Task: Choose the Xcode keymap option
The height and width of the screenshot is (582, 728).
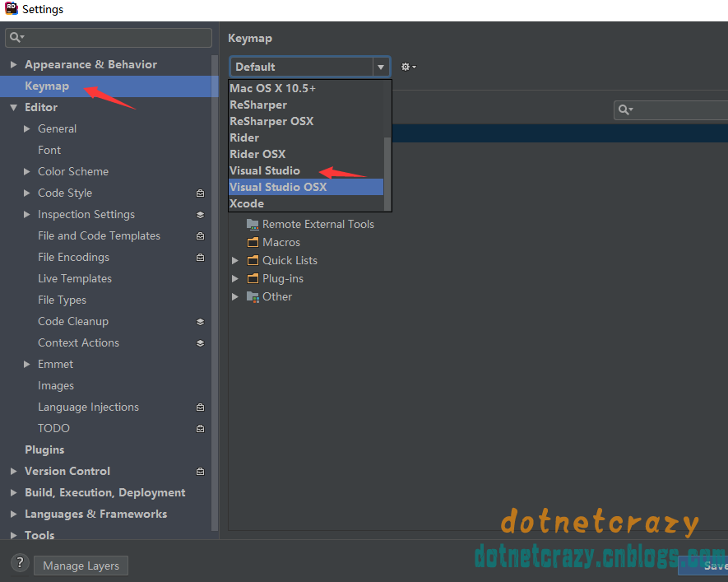Action: (307, 204)
